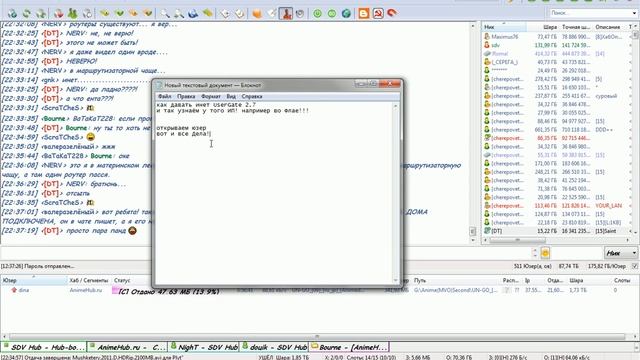Viewport: 640px width, 360px height.
Task: Click the teal globe toolbar icon
Action: pos(346,13)
